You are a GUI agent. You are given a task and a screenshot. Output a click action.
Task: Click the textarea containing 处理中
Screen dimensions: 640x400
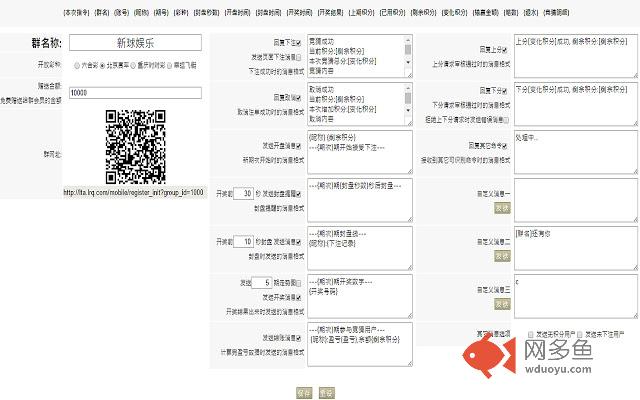tap(576, 152)
